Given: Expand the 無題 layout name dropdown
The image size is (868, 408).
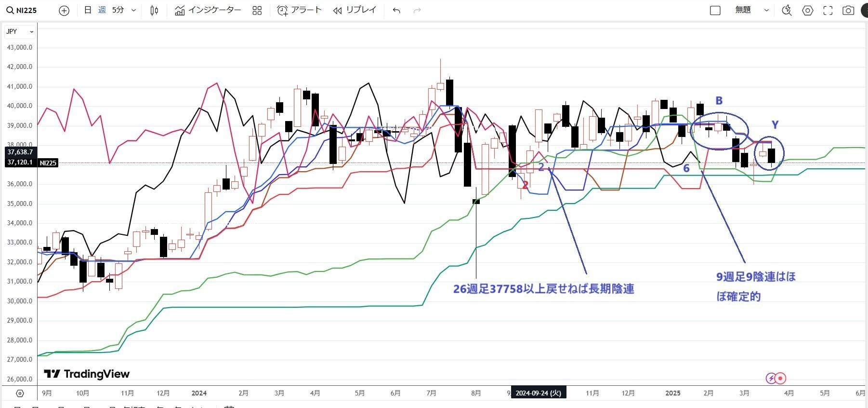Looking at the screenshot, I should pos(766,10).
